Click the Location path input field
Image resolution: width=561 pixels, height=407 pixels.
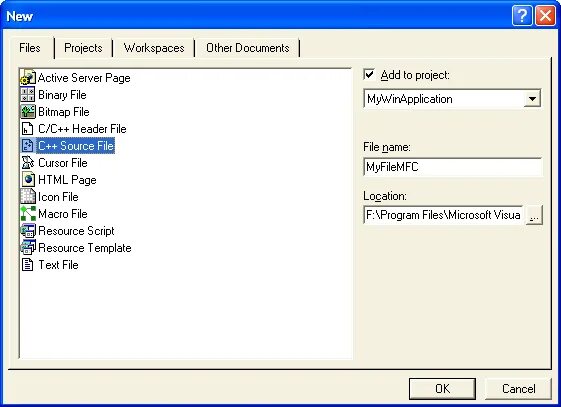443,215
